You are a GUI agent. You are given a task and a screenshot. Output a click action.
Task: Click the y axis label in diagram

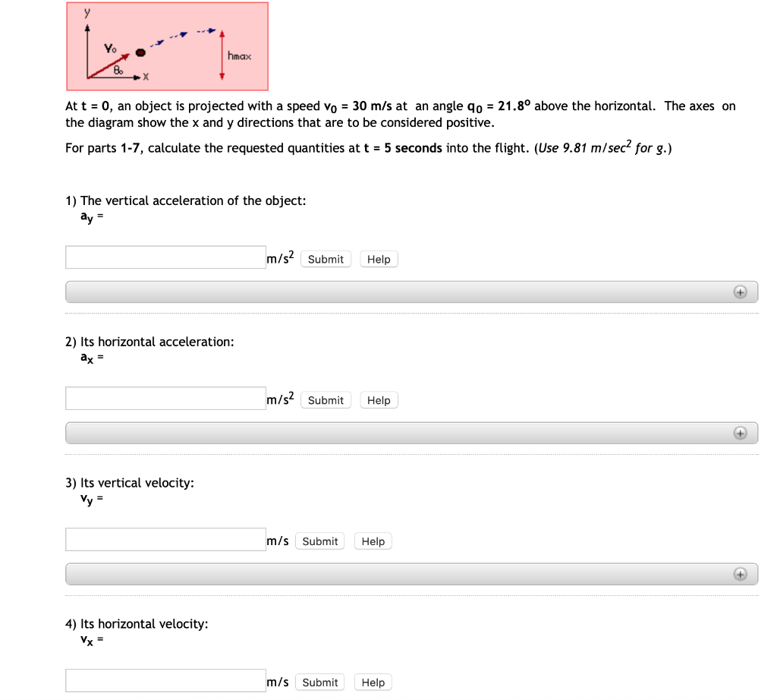click(x=86, y=12)
